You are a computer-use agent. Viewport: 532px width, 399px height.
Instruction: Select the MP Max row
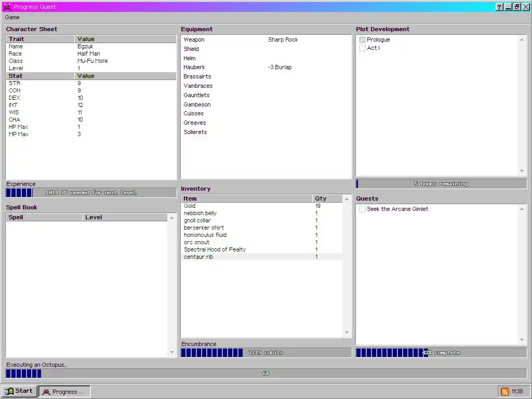pos(91,135)
